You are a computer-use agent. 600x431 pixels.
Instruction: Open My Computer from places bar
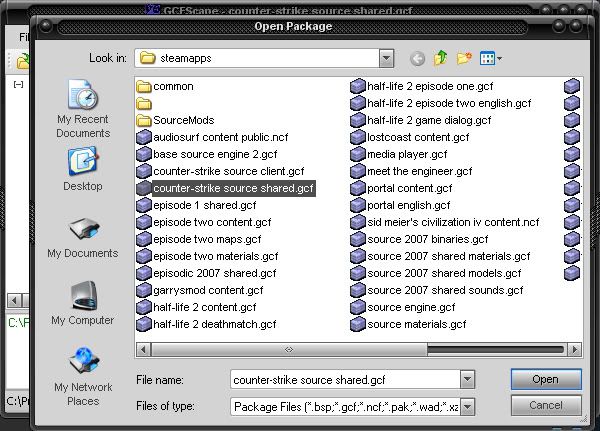(x=83, y=304)
